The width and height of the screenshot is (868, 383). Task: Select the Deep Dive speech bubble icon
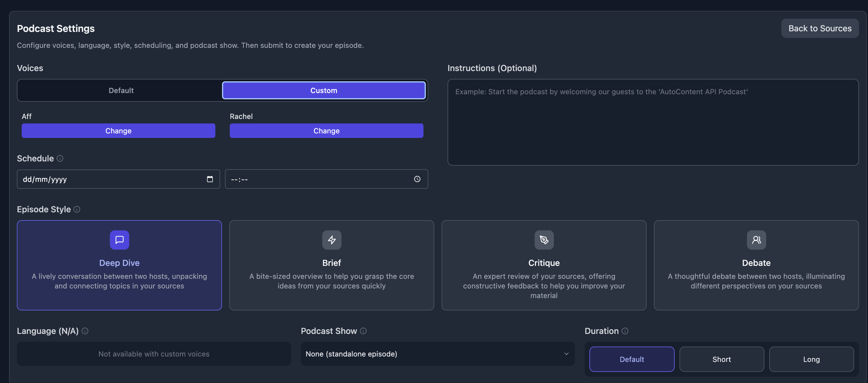click(119, 240)
